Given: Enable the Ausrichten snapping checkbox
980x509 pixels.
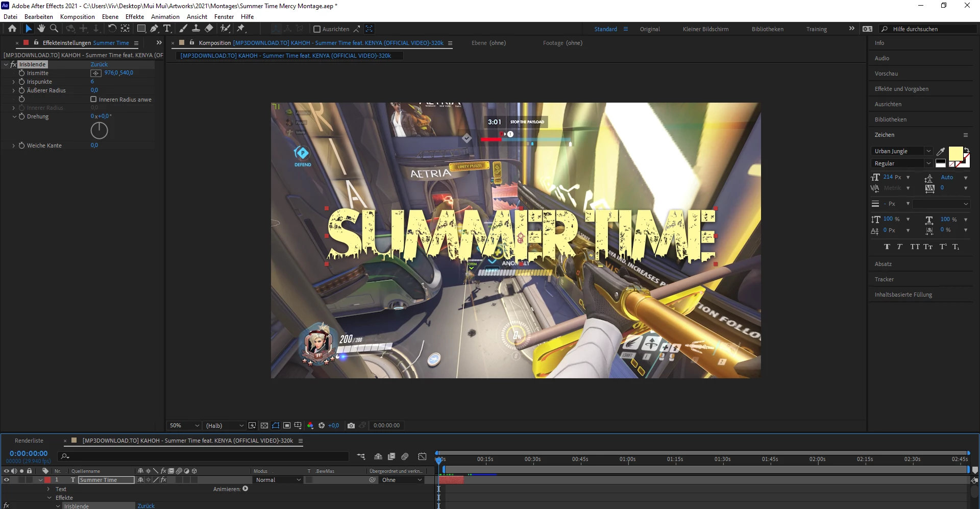Looking at the screenshot, I should 317,29.
